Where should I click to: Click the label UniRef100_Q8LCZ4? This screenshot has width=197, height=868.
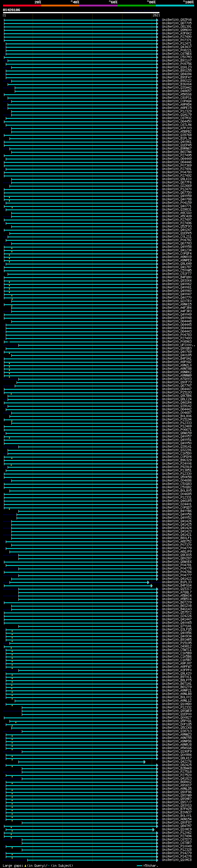click(177, 399)
